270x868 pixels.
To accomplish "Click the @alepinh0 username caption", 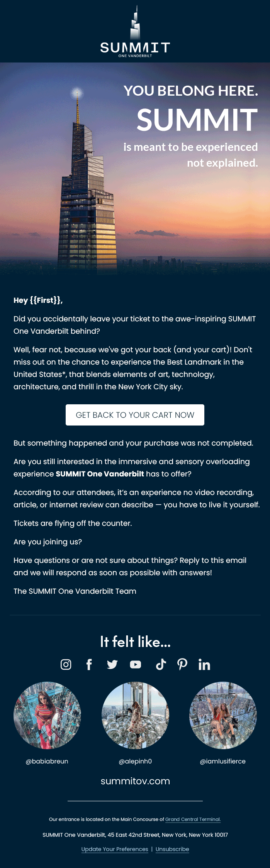I will (135, 761).
